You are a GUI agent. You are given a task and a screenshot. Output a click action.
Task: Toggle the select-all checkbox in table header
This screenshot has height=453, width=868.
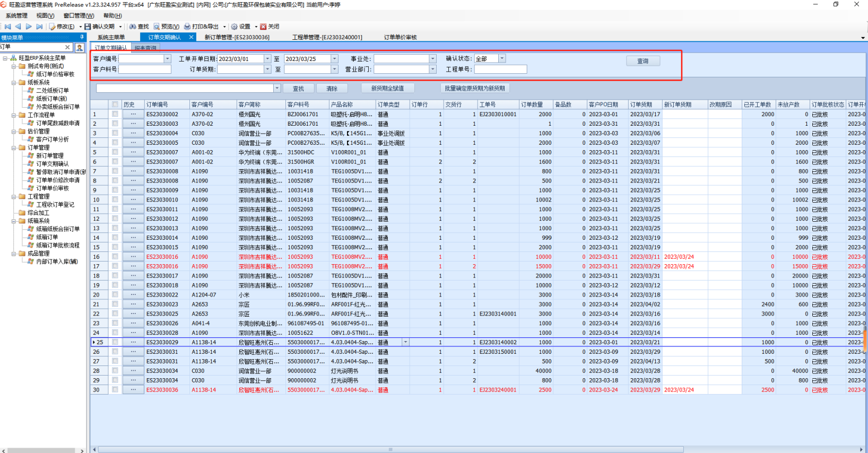[x=115, y=104]
